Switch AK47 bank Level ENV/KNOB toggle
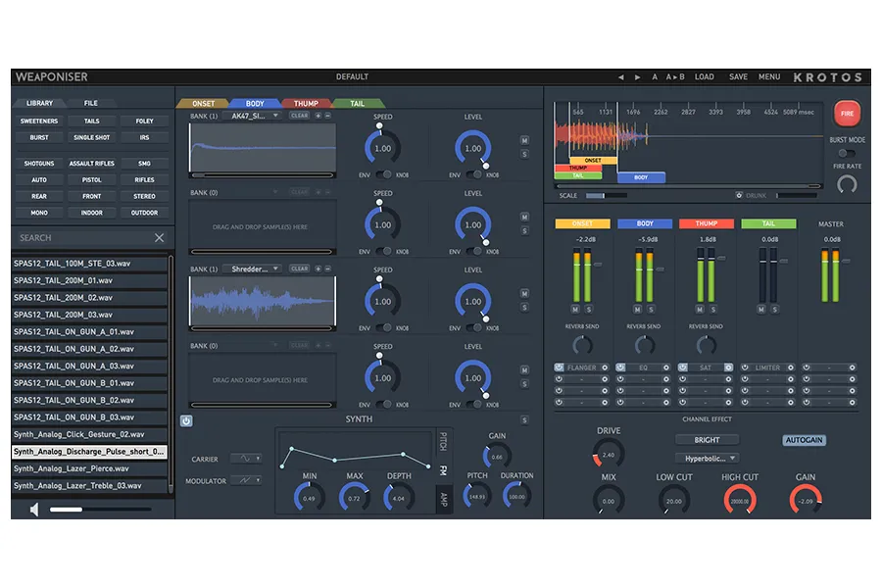This screenshot has width=882, height=588. click(x=473, y=175)
